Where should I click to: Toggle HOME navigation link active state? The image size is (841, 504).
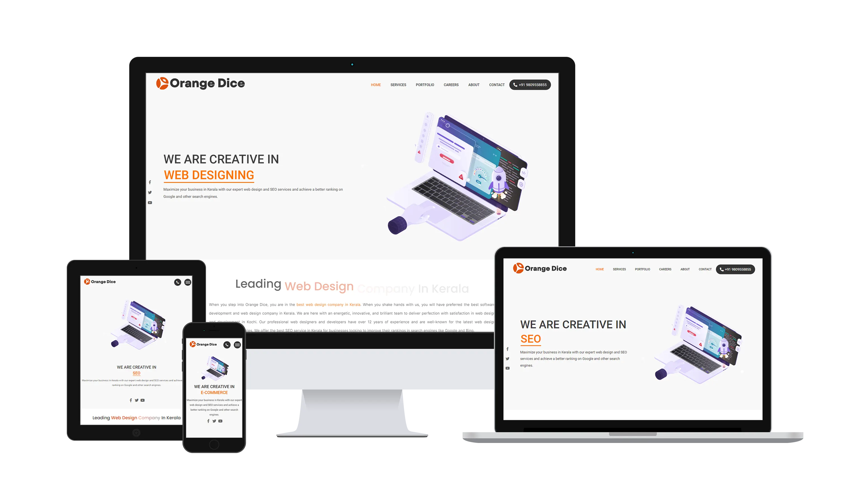tap(375, 85)
